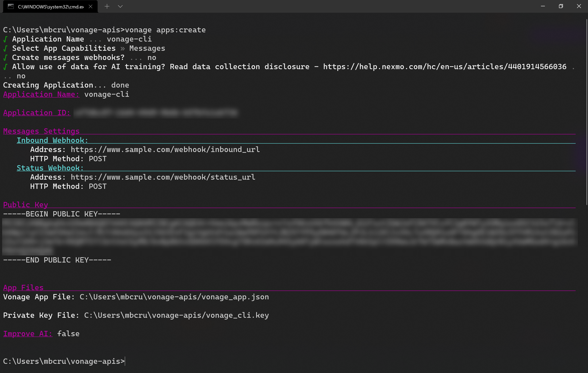Click the 'App Files' heading
The height and width of the screenshot is (373, 588).
click(24, 288)
